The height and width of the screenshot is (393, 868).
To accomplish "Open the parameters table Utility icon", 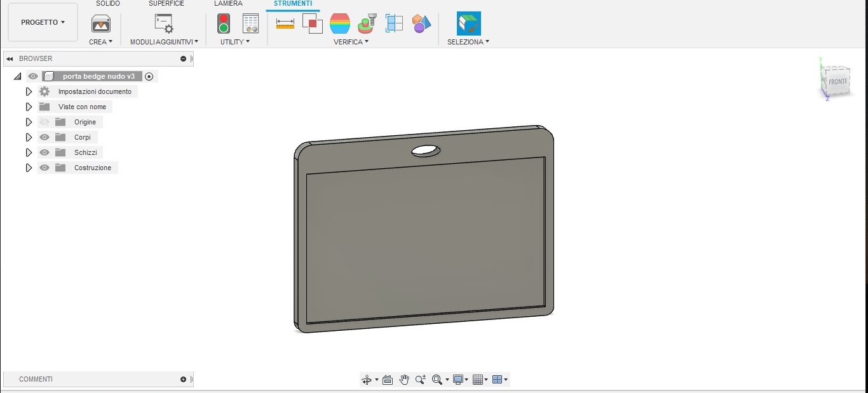I will tap(251, 23).
